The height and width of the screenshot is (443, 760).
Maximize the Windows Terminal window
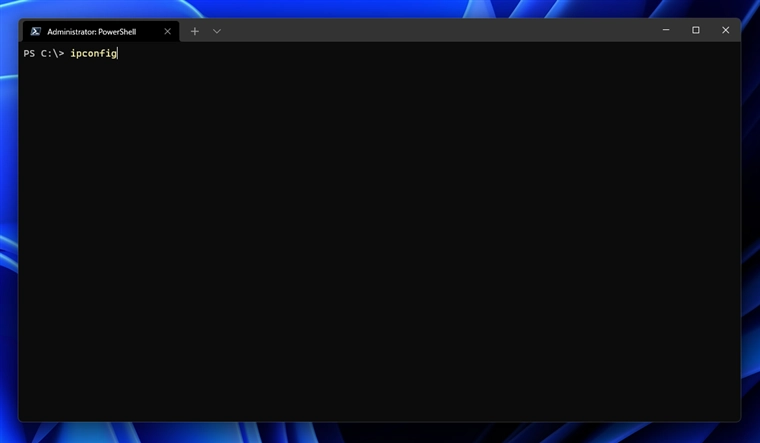click(x=696, y=30)
